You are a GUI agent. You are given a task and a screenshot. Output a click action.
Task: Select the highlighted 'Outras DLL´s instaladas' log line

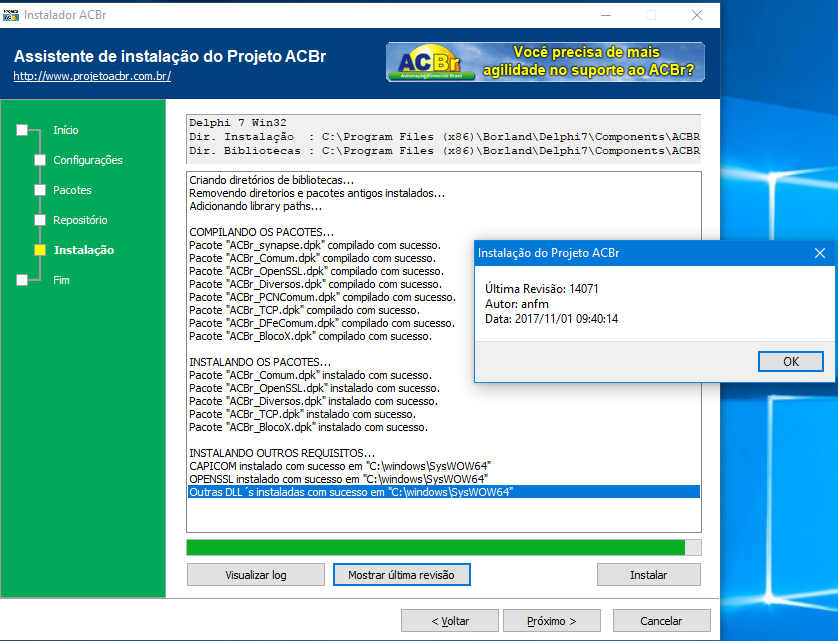[x=444, y=492]
